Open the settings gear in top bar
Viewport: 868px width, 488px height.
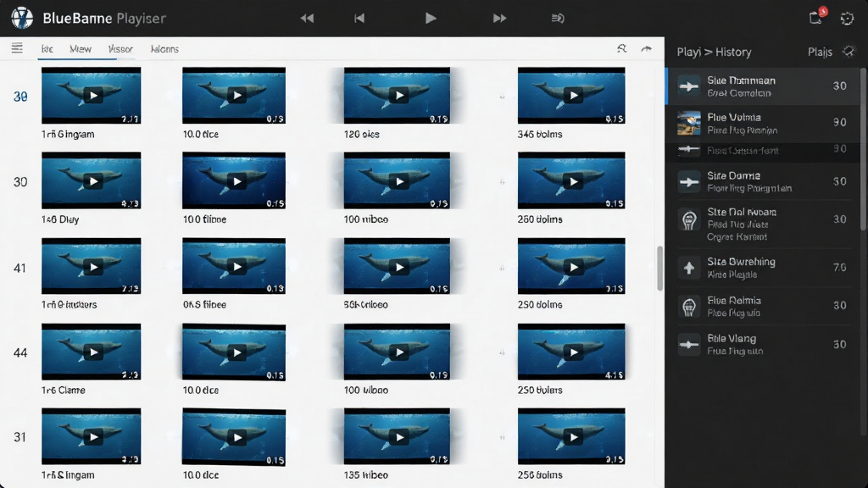(x=847, y=19)
